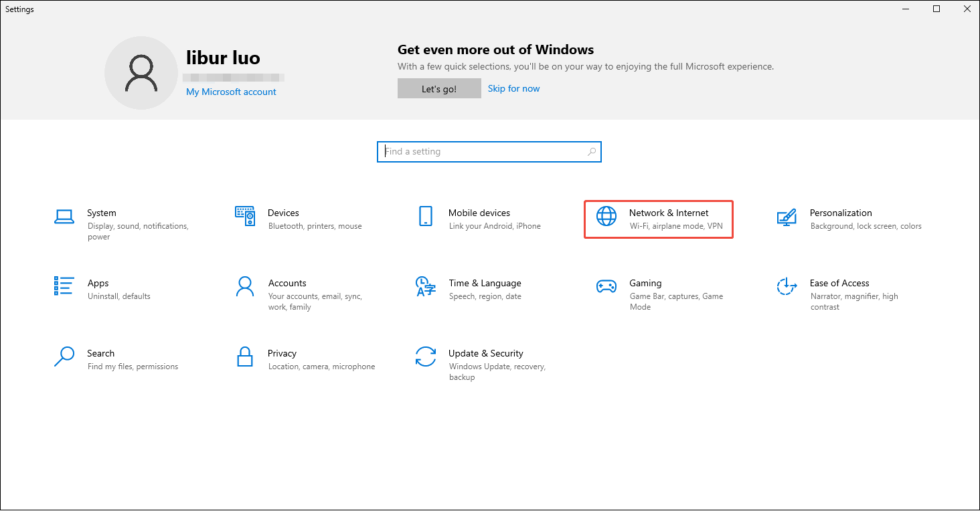Select the user avatar picture

click(x=141, y=72)
